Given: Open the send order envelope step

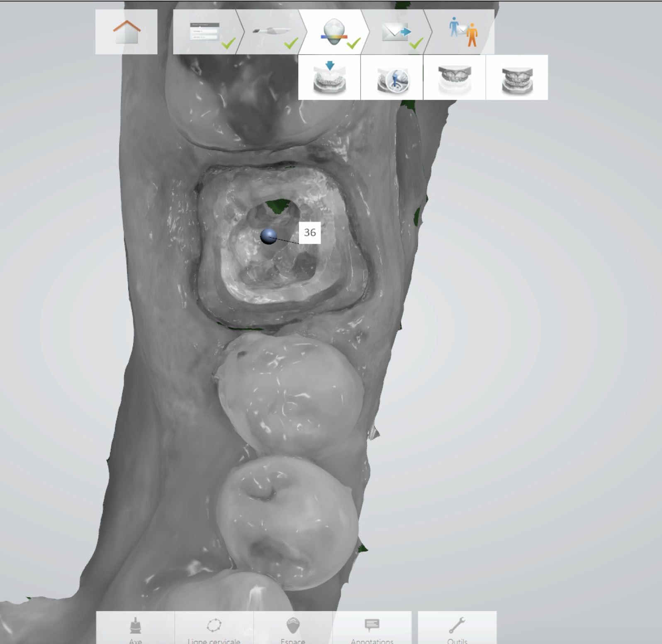Looking at the screenshot, I should click(397, 32).
